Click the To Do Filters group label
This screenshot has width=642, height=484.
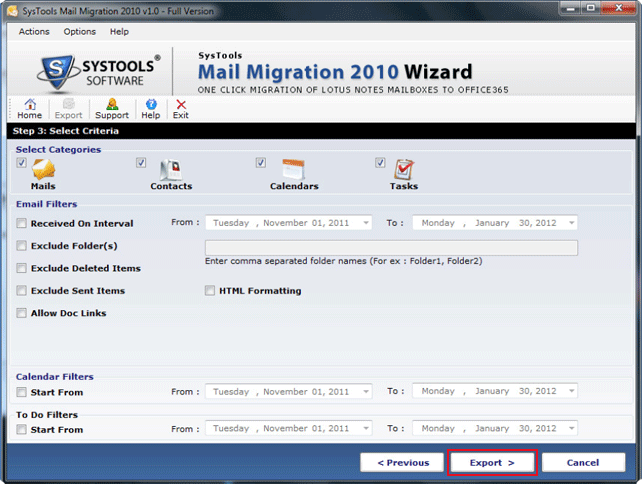(47, 415)
